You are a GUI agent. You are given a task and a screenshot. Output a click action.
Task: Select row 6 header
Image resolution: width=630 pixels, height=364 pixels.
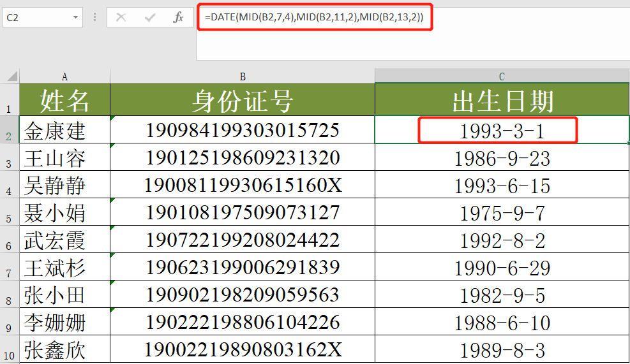click(x=9, y=239)
